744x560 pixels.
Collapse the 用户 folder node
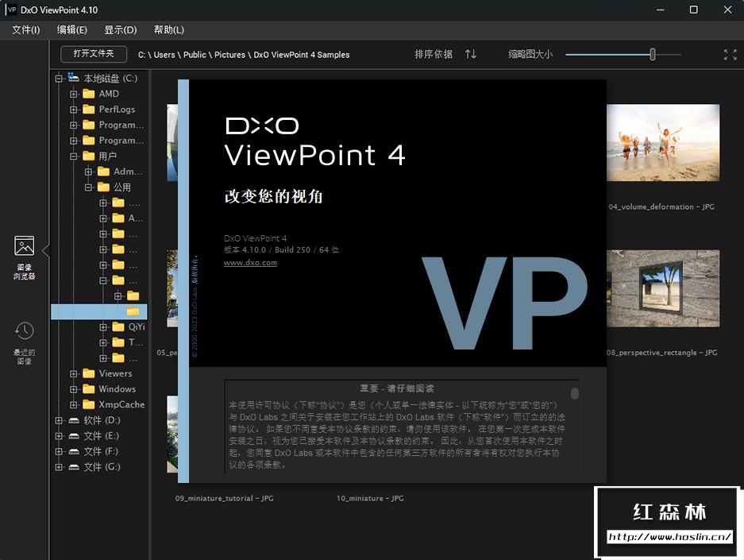(x=74, y=156)
